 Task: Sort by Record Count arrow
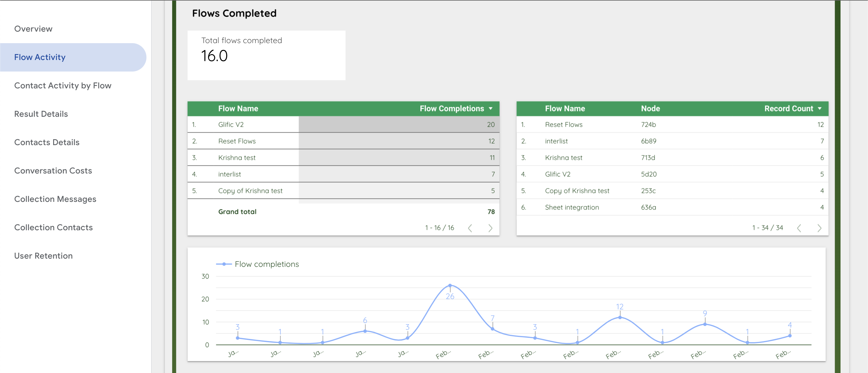pos(820,108)
